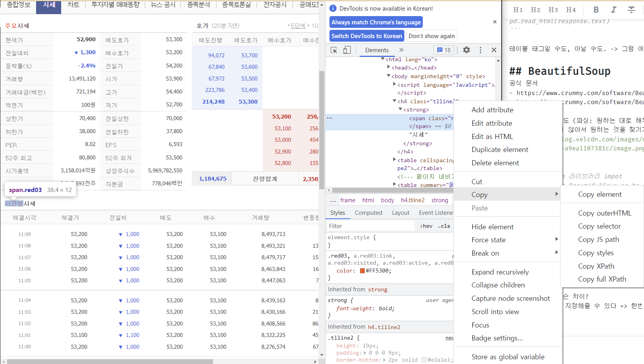Expand the script JavaScript node
This screenshot has width=644, height=364.
tap(395, 84)
